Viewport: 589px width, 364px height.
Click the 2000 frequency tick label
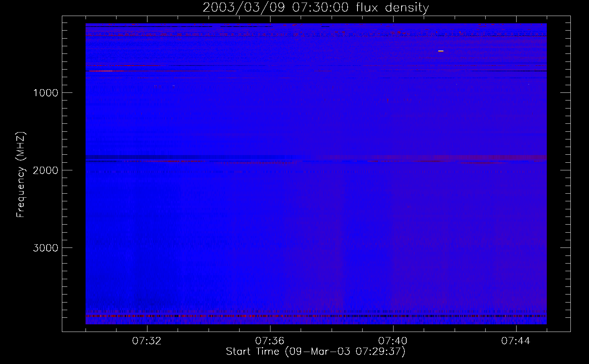(46, 170)
